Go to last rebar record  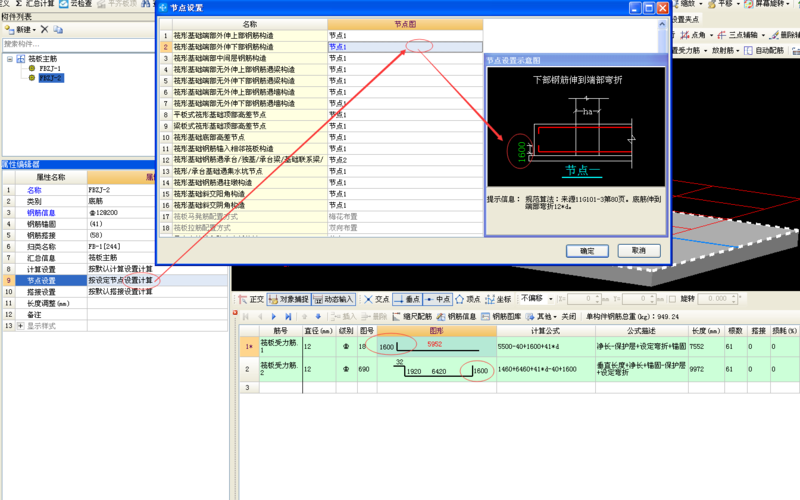tap(288, 317)
